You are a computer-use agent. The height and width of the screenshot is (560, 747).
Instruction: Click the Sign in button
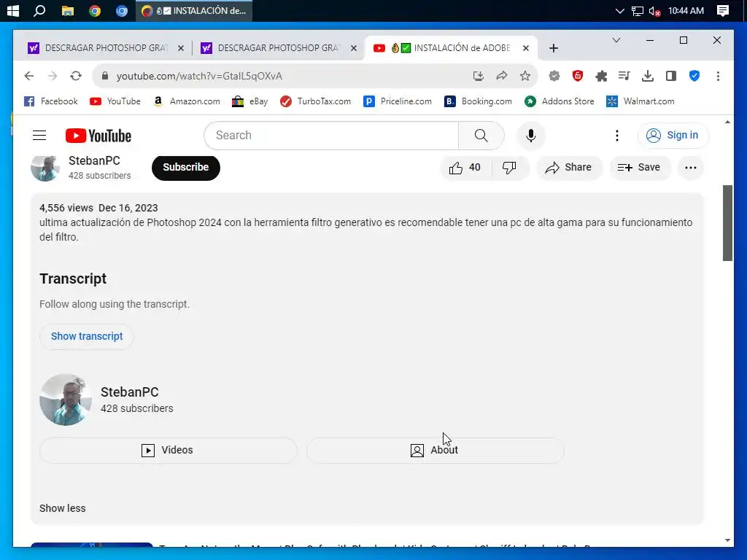(673, 136)
